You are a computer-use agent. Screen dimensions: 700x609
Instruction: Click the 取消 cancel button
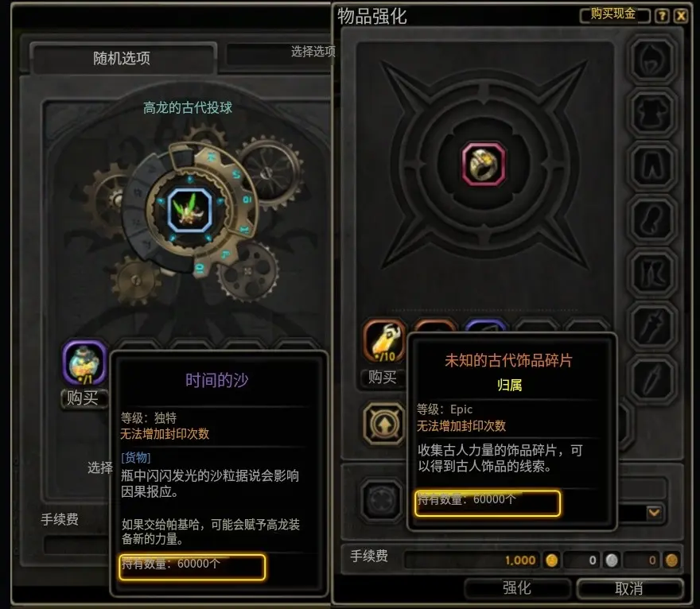click(x=629, y=588)
